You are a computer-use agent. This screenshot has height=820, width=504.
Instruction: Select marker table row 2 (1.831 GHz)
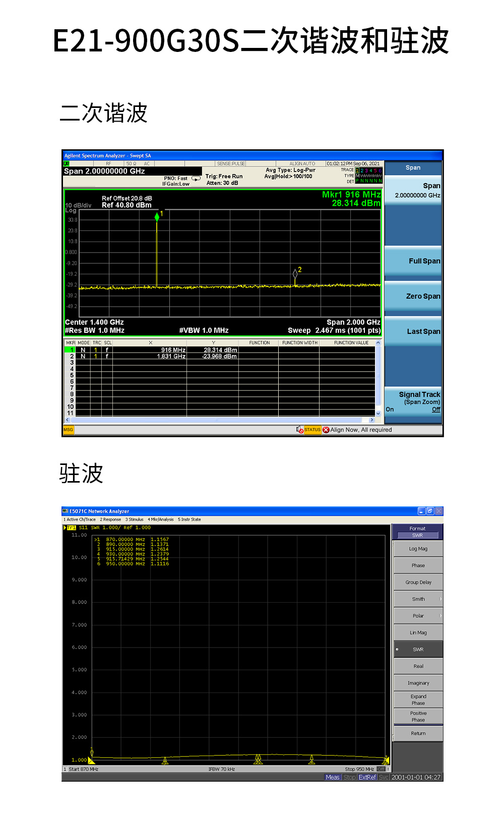pyautogui.click(x=220, y=356)
